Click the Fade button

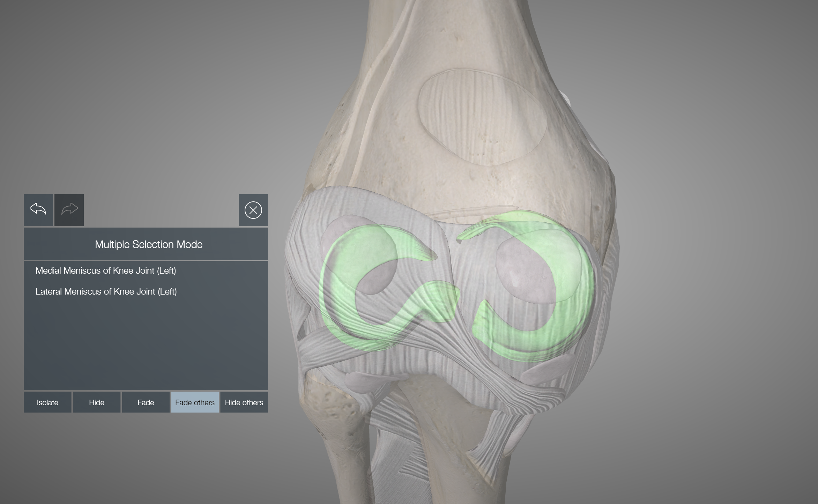(x=146, y=402)
